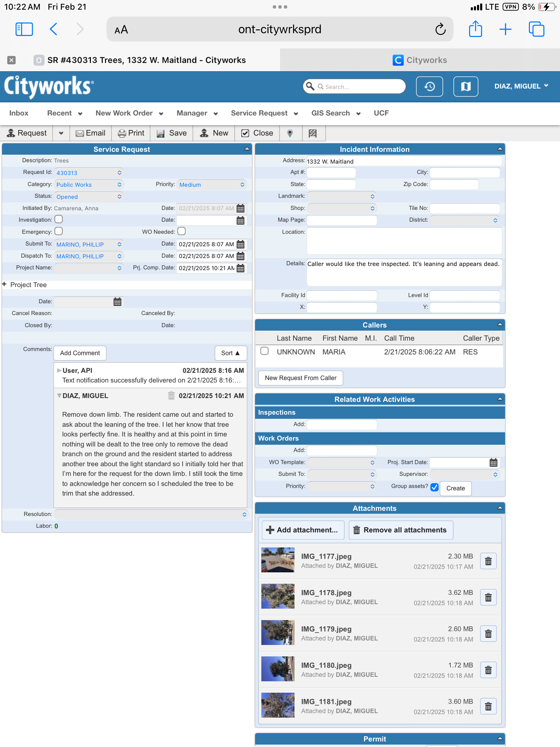Click the Cityworks search field

(x=354, y=86)
